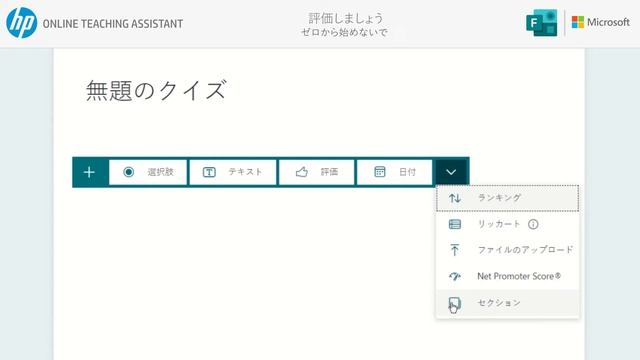Add a 選択肢 choice question
Screen dimensions: 640x360
(148, 172)
